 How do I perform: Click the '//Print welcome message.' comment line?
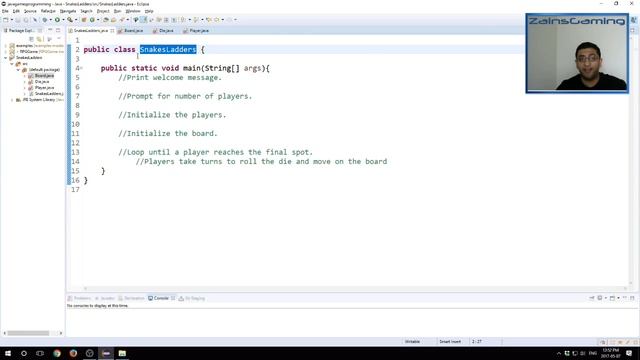[x=170, y=78]
